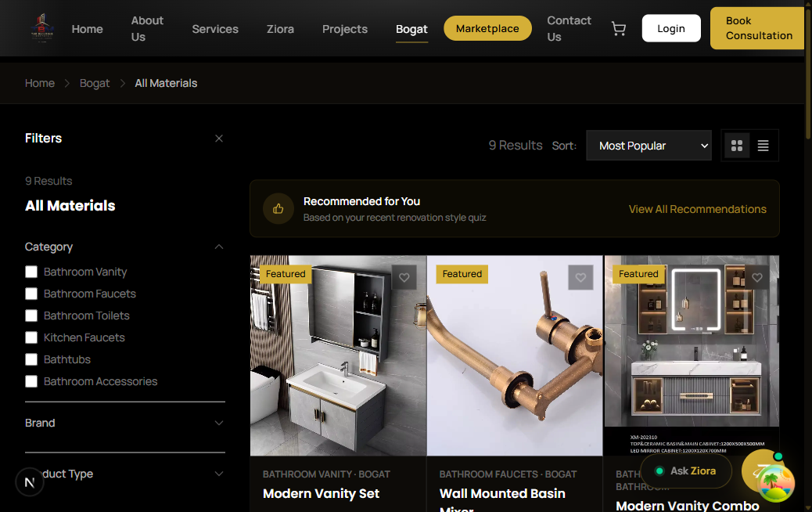The image size is (812, 512).
Task: Click Bogat breadcrumb link
Action: tap(95, 84)
